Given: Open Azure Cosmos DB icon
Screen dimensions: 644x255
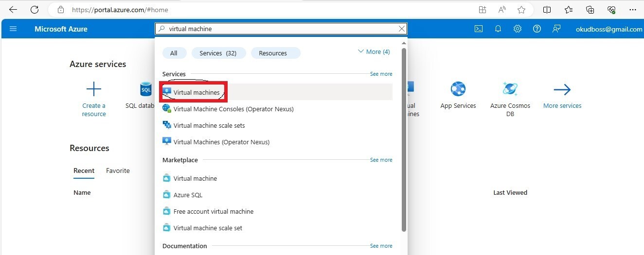Looking at the screenshot, I should coord(510,89).
